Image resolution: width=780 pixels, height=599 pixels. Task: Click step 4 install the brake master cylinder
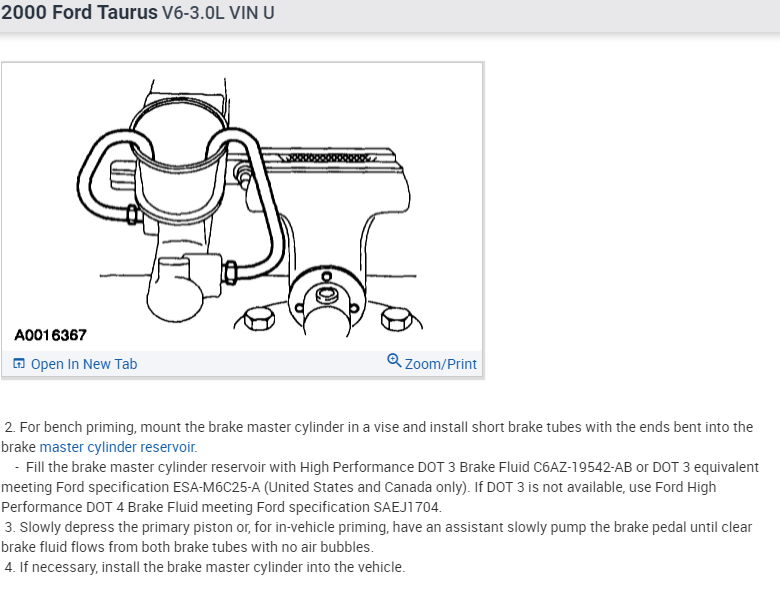point(205,567)
